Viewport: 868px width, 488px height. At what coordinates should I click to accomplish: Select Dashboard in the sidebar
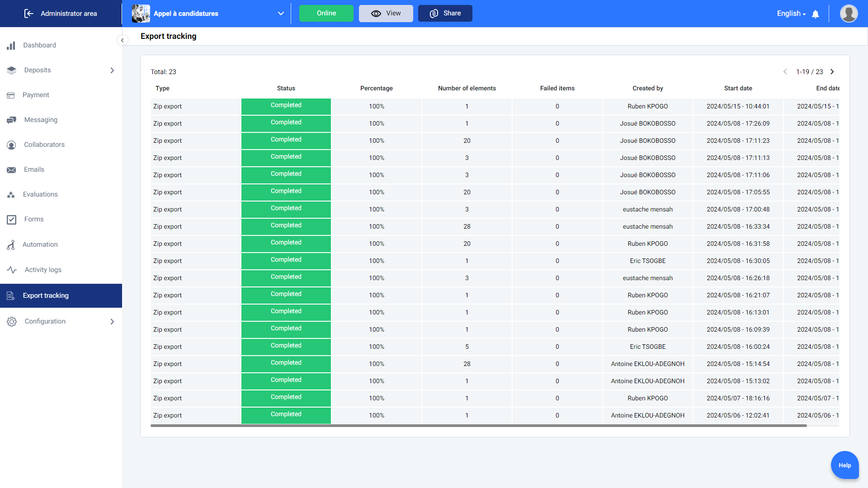(x=40, y=45)
